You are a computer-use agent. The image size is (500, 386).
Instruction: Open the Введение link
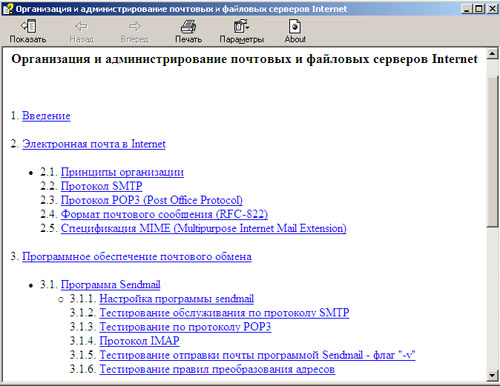(x=46, y=116)
